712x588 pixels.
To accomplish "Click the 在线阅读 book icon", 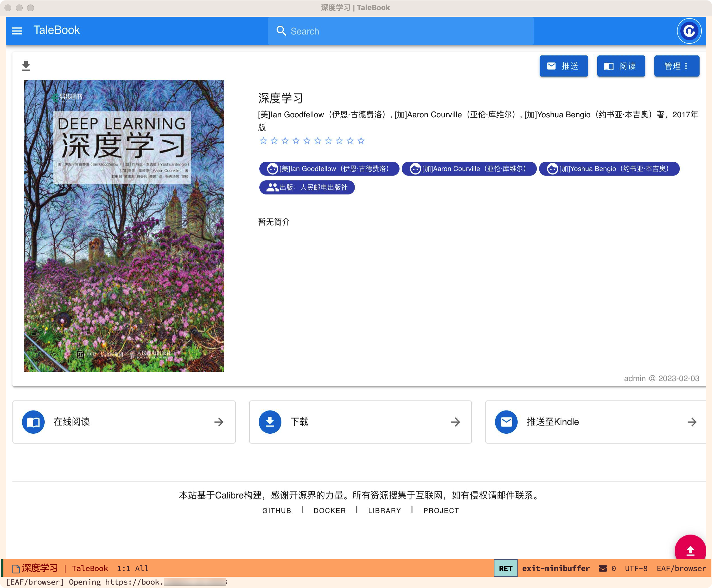I will coord(33,422).
